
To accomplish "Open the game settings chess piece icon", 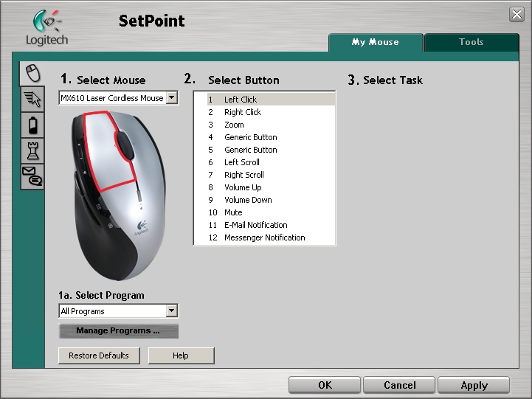I will [32, 150].
